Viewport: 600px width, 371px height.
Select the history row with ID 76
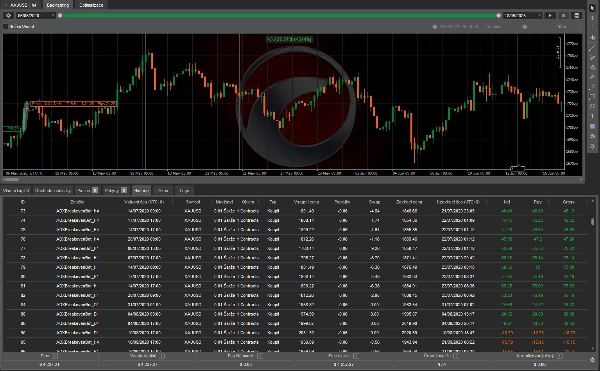point(295,239)
